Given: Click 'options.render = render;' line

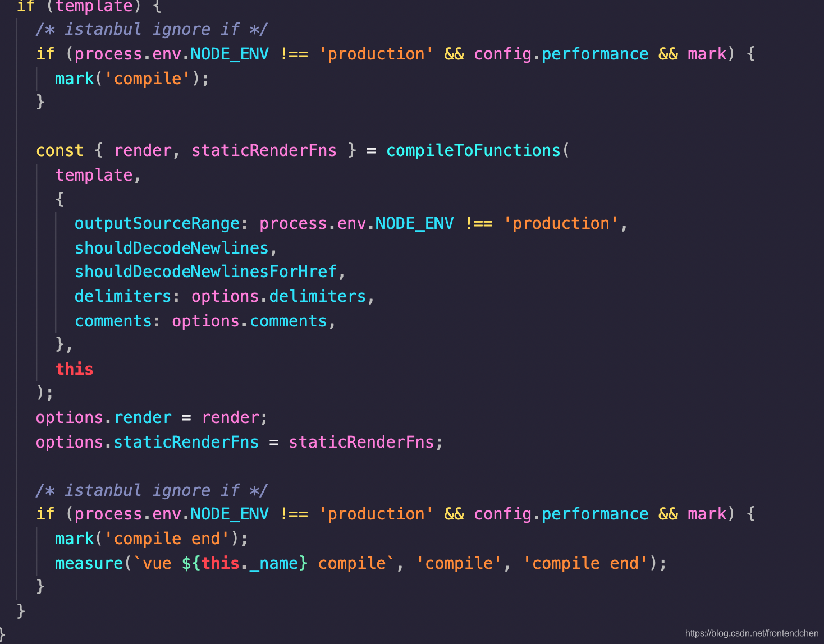Looking at the screenshot, I should [x=152, y=417].
